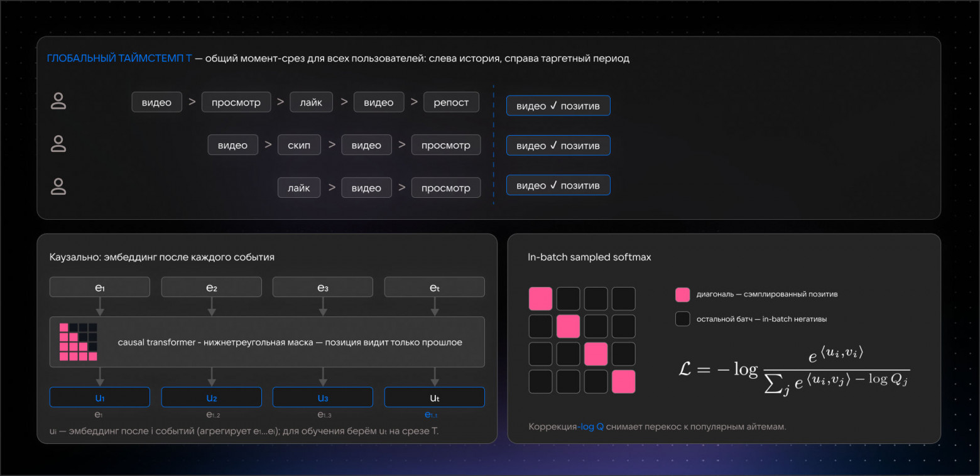The width and height of the screenshot is (980, 476).
Task: Click the 'видео' chip right before 'репост'
Action: pyautogui.click(x=379, y=102)
